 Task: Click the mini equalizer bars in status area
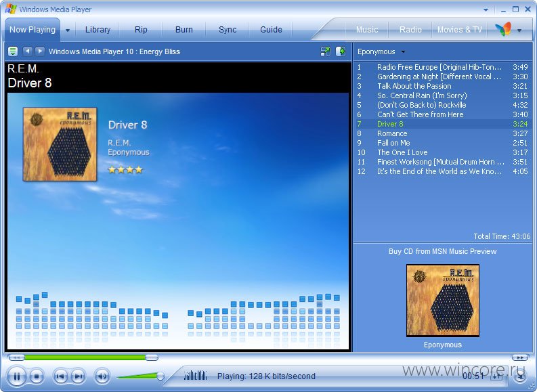tap(195, 376)
